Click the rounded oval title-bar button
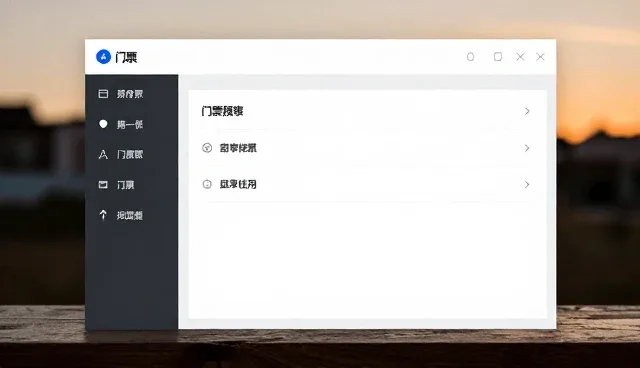This screenshot has height=368, width=640. 471,57
